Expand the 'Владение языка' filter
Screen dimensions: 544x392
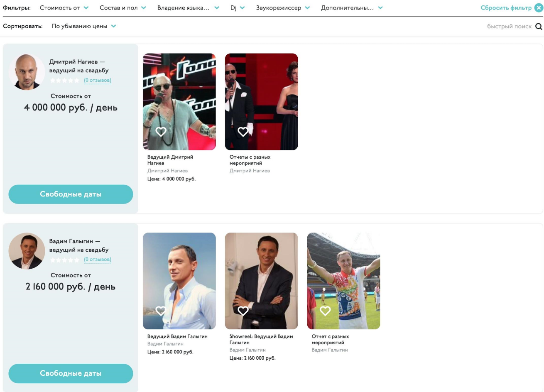coord(188,8)
